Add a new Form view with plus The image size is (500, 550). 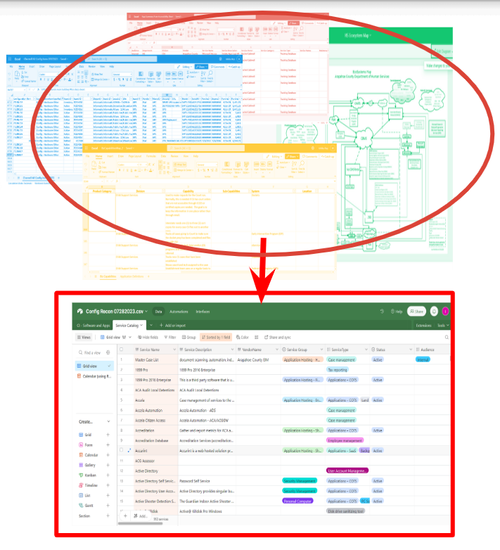point(108,445)
